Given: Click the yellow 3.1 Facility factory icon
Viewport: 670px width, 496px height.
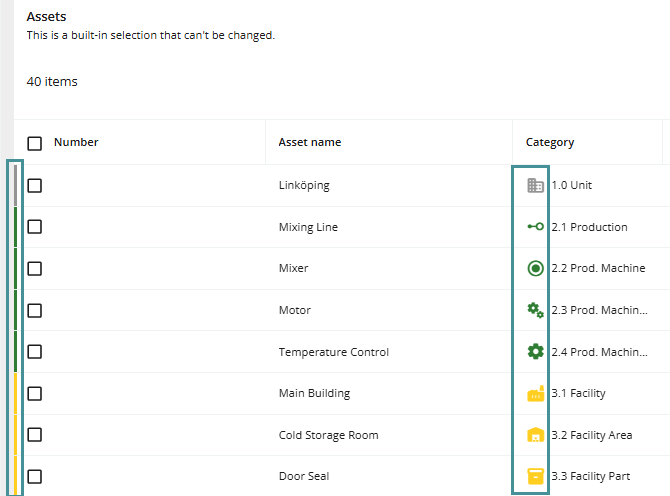Looking at the screenshot, I should 535,394.
